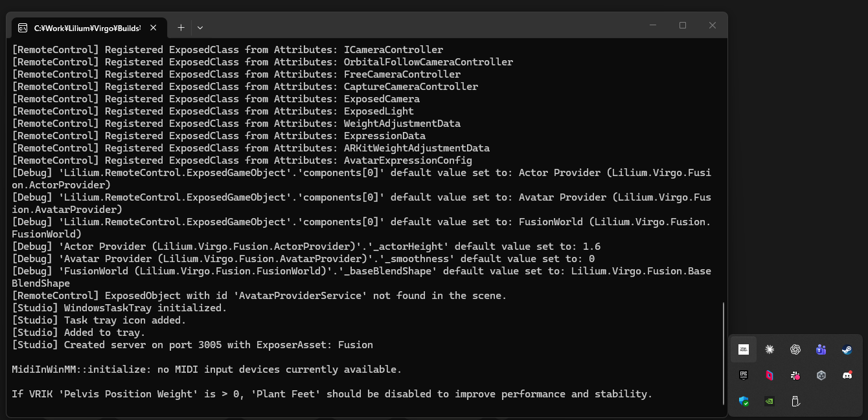Close the C:¥Work¥Lilium¥Virgo tab
868x420 pixels.
coord(154,28)
